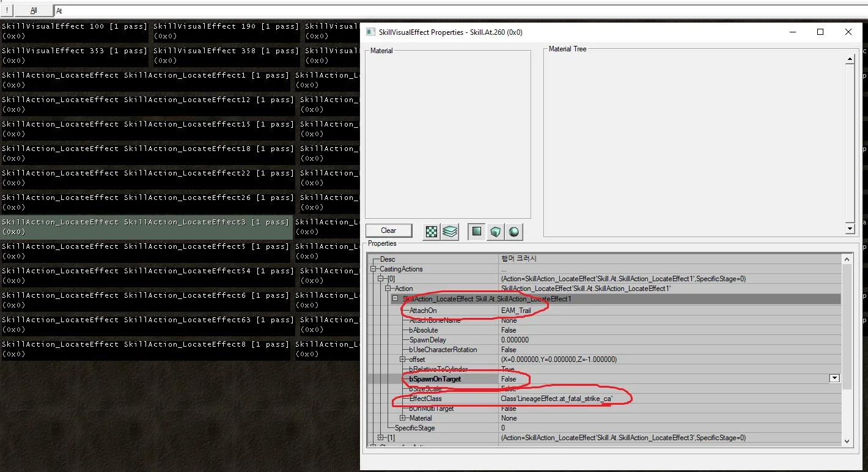
Task: Click the filter text field containing At
Action: click(461, 10)
